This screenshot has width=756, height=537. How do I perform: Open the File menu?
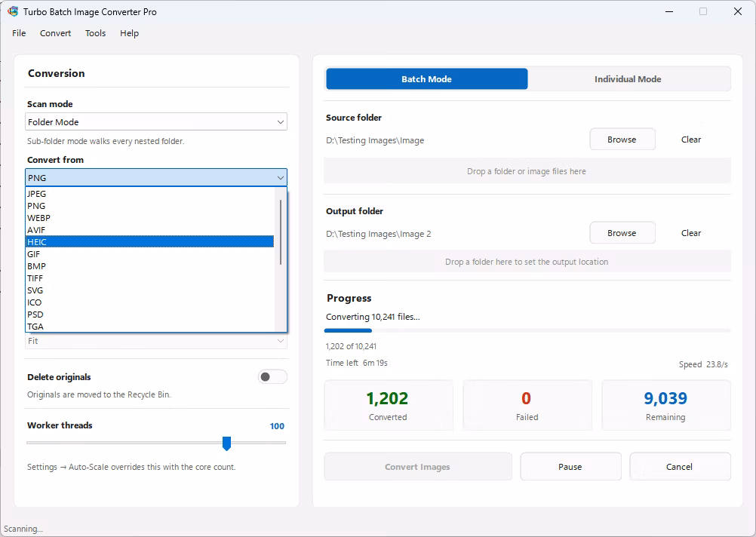[x=19, y=33]
